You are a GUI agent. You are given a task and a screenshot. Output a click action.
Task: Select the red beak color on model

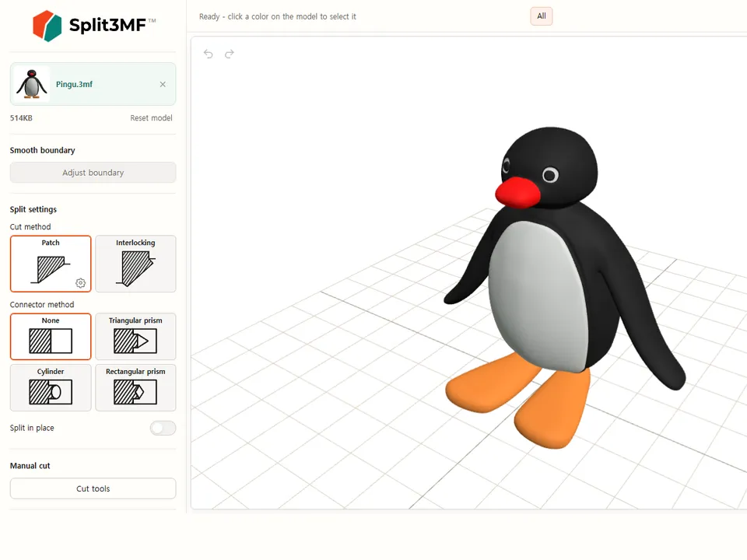pyautogui.click(x=517, y=192)
